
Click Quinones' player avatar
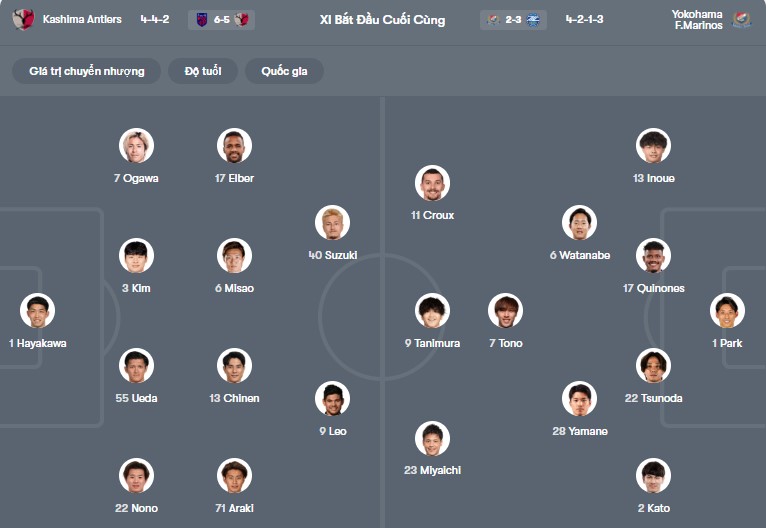tap(653, 256)
